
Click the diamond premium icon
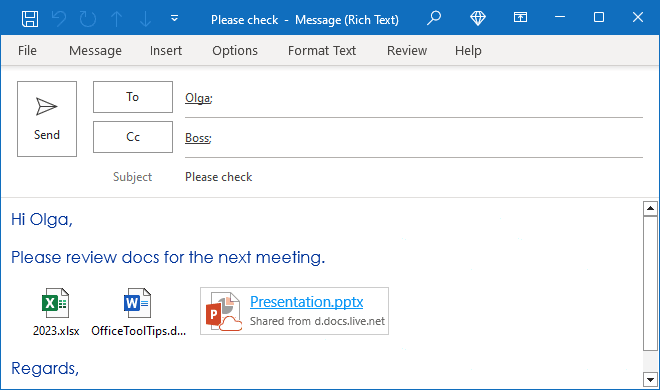tap(478, 18)
